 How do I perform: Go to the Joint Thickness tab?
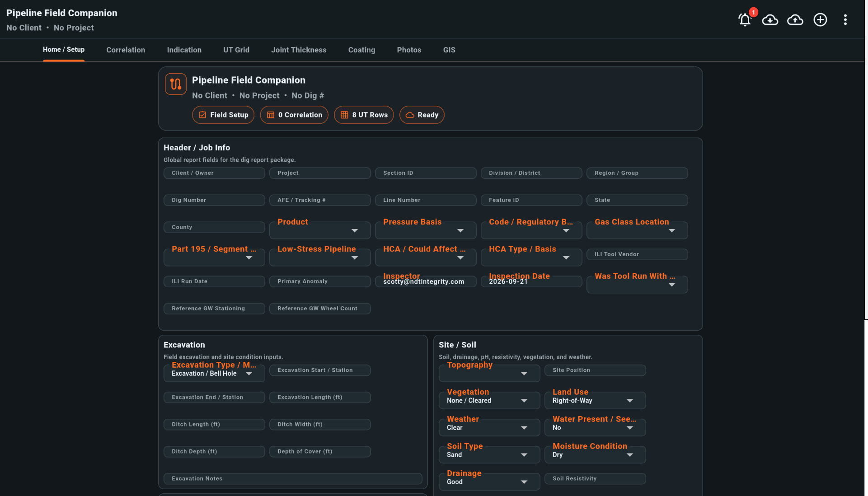click(299, 50)
